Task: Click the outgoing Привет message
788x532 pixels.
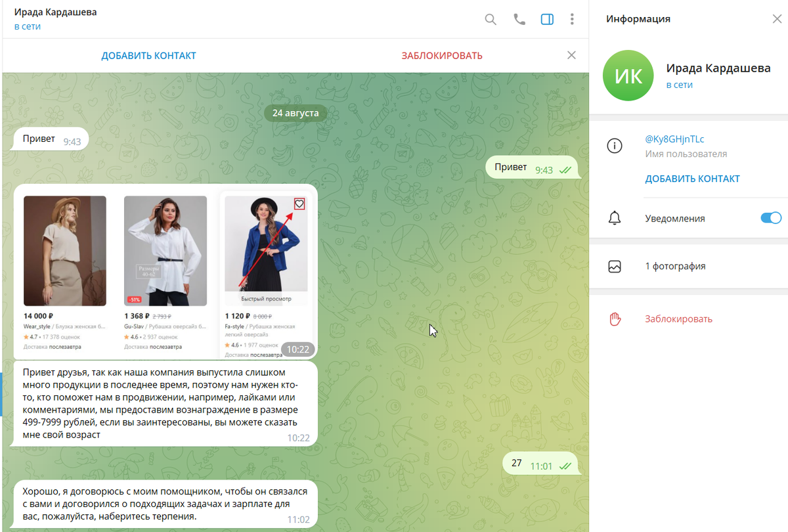Action: tap(532, 168)
